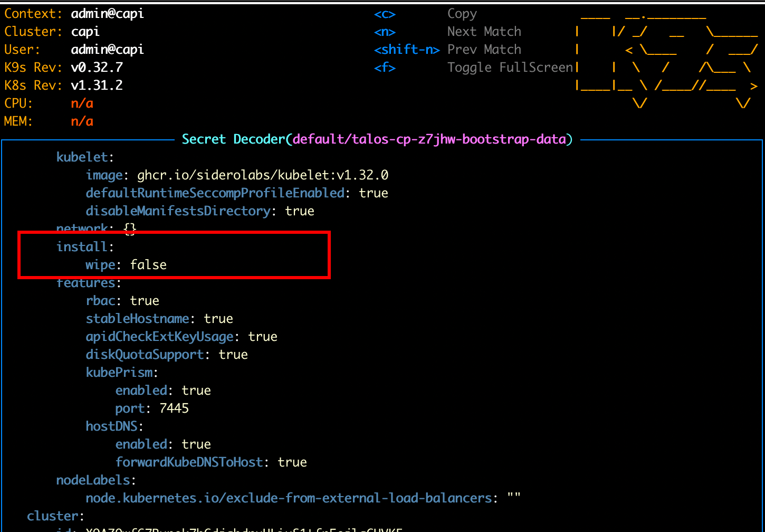Image resolution: width=765 pixels, height=532 pixels.
Task: Click the wipe false value
Action: pos(148,265)
